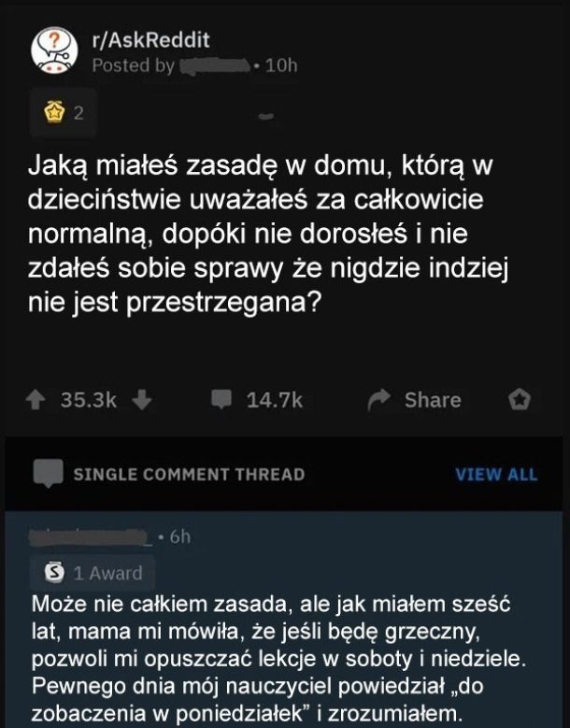This screenshot has height=728, width=570.
Task: Click the single comment thread chat icon
Action: coord(48,474)
